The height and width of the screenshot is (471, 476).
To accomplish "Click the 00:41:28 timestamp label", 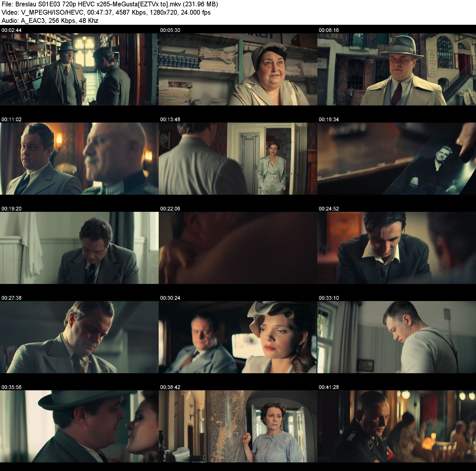I will point(329,387).
